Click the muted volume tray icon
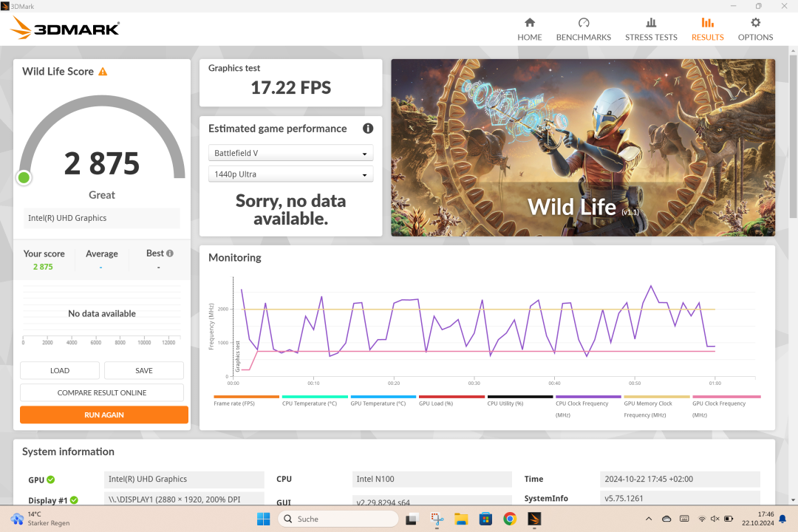Image resolution: width=798 pixels, height=532 pixels. pos(715,519)
